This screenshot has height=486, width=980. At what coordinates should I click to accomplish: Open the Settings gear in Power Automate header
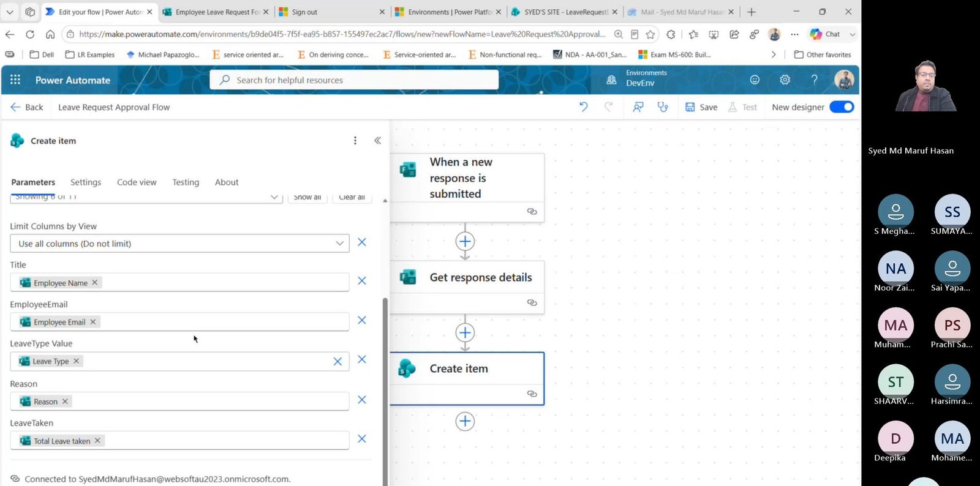pyautogui.click(x=785, y=80)
